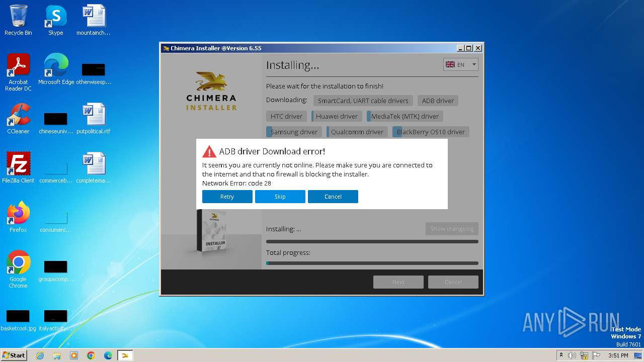Click the Installing progress bar
This screenshot has height=362, width=644.
point(372,241)
